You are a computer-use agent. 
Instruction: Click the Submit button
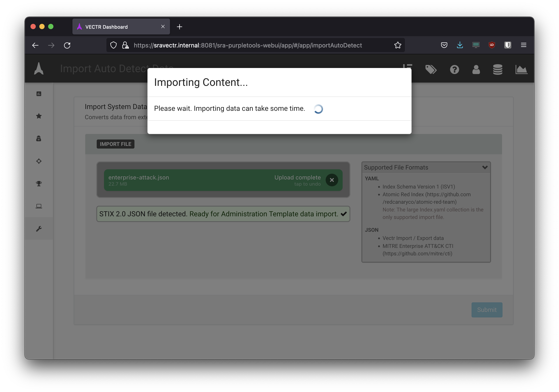click(x=487, y=310)
